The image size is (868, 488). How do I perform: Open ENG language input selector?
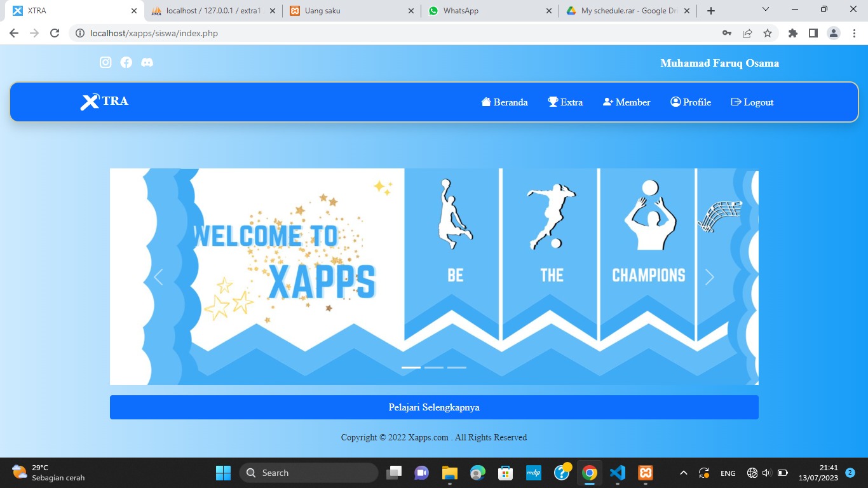click(x=728, y=473)
